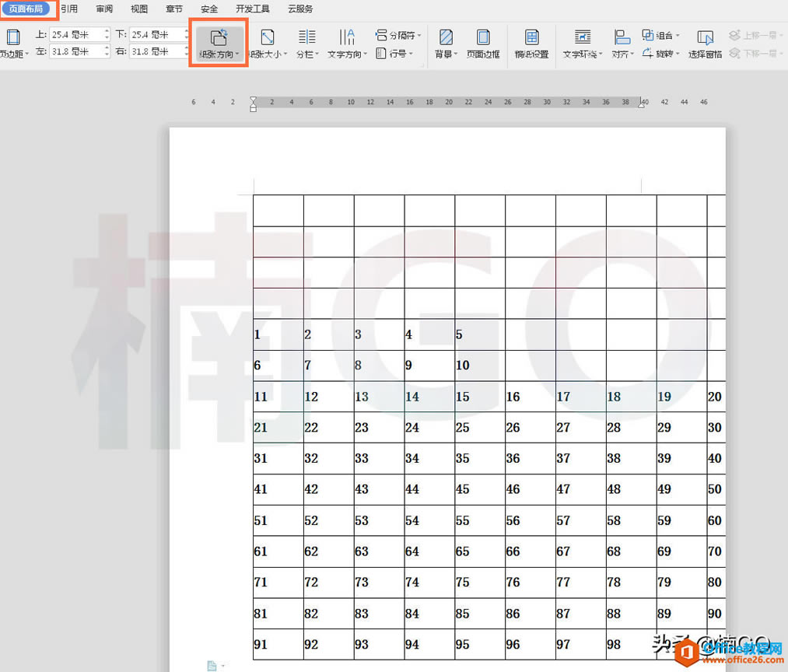This screenshot has width=788, height=672.
Task: Click table cell containing "1"
Action: pos(278,334)
